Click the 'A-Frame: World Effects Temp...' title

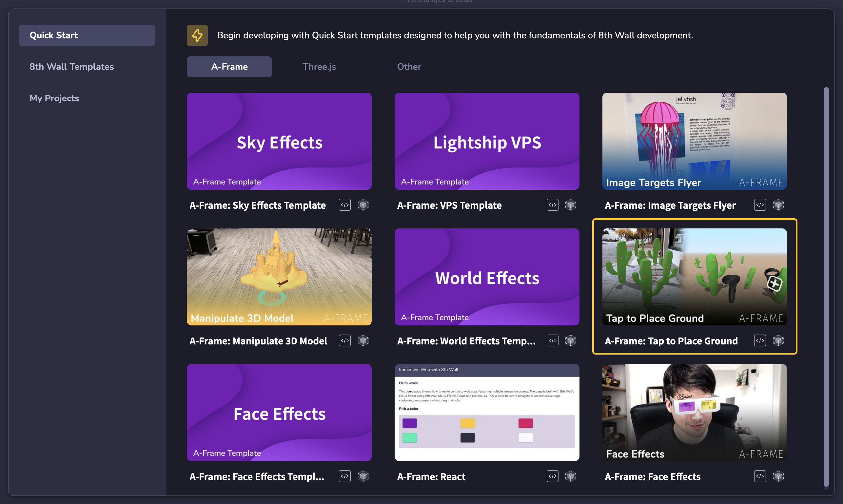click(x=466, y=340)
